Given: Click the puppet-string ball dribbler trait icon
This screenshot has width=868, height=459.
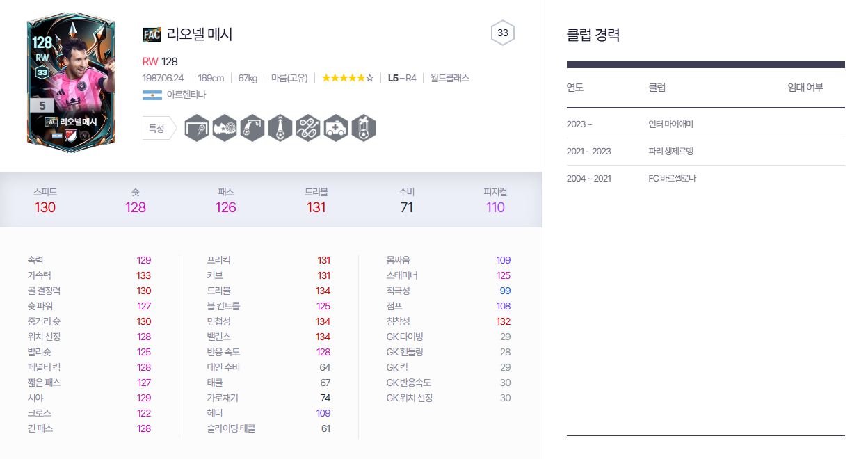Looking at the screenshot, I should click(x=364, y=129).
